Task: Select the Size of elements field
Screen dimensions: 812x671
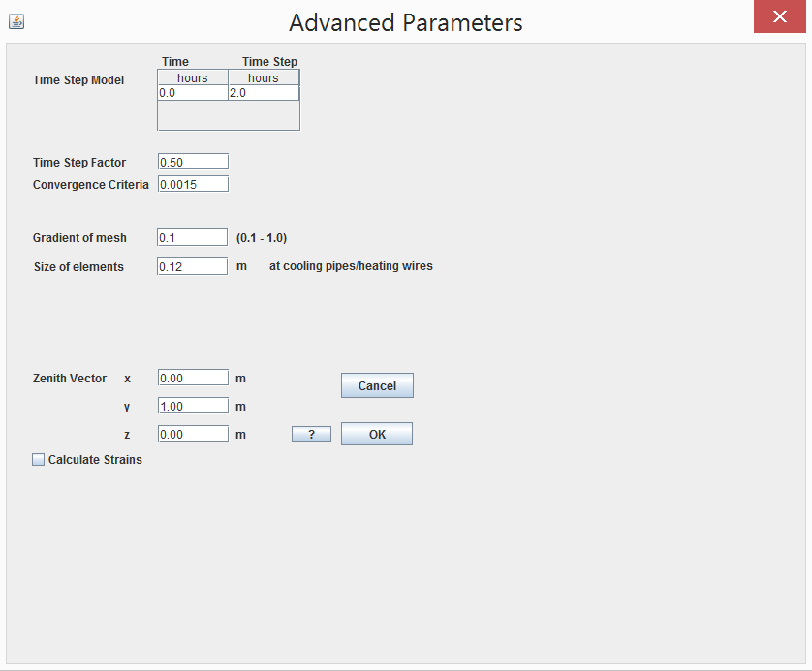Action: tap(192, 266)
